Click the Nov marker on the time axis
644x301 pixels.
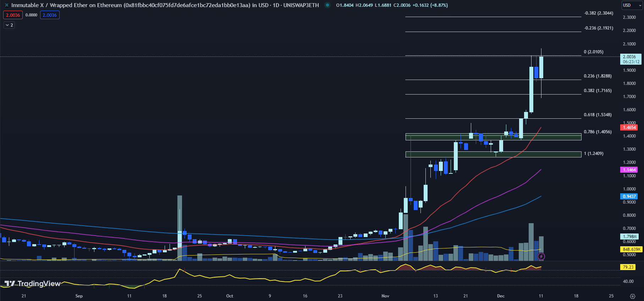[x=385, y=296]
